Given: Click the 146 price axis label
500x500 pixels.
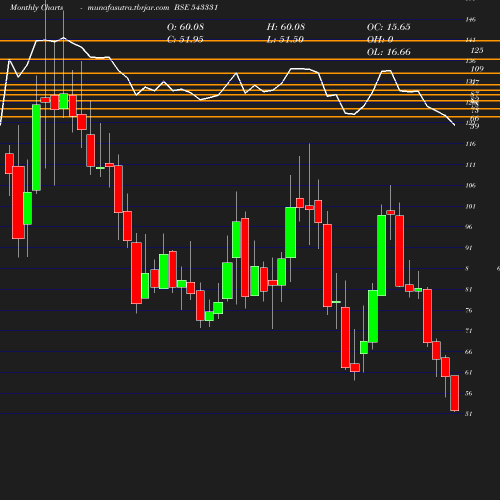Looking at the screenshot, I should [x=470, y=19].
